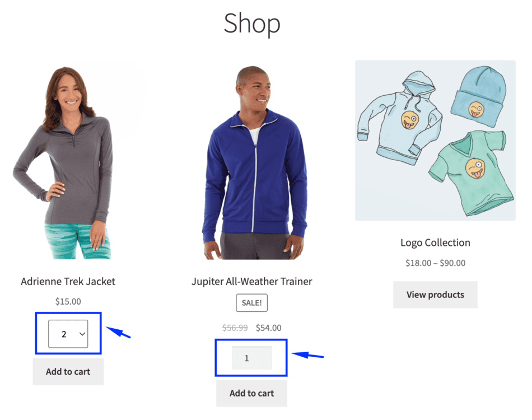Screen dimensions: 532x420
Task: Click the Jupiter trainer quantity input field
Action: (x=251, y=358)
